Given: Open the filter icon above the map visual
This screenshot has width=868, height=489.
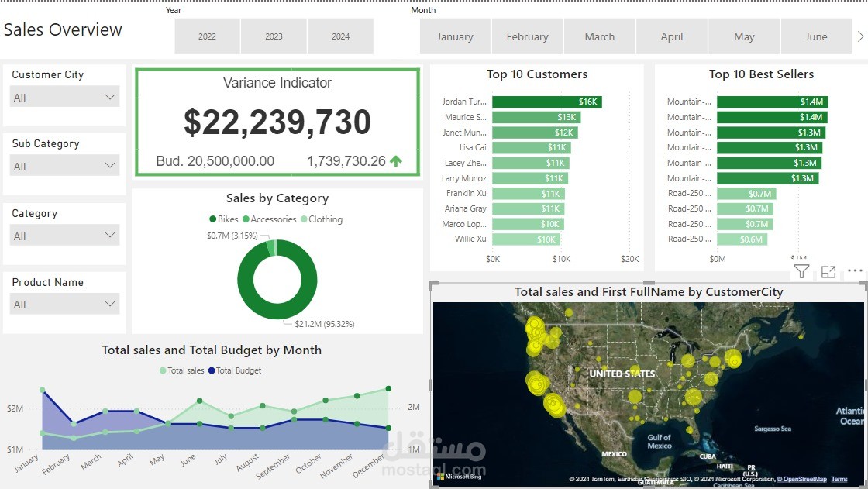Looking at the screenshot, I should coord(801,271).
